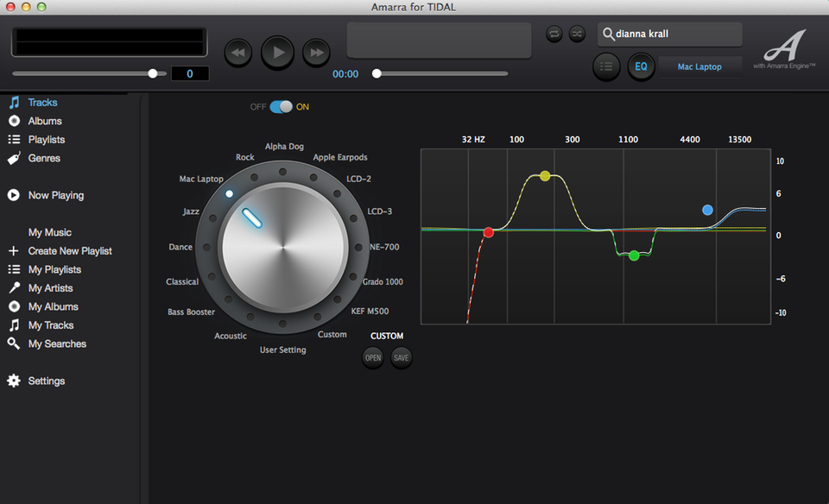829x504 pixels.
Task: Open Albums in the sidebar
Action: pyautogui.click(x=44, y=121)
